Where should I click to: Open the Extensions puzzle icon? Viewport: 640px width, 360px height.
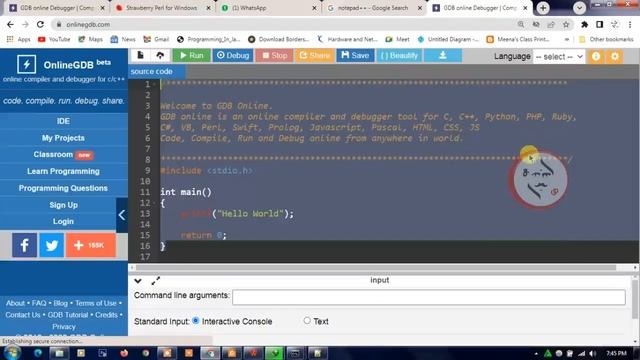(x=584, y=24)
